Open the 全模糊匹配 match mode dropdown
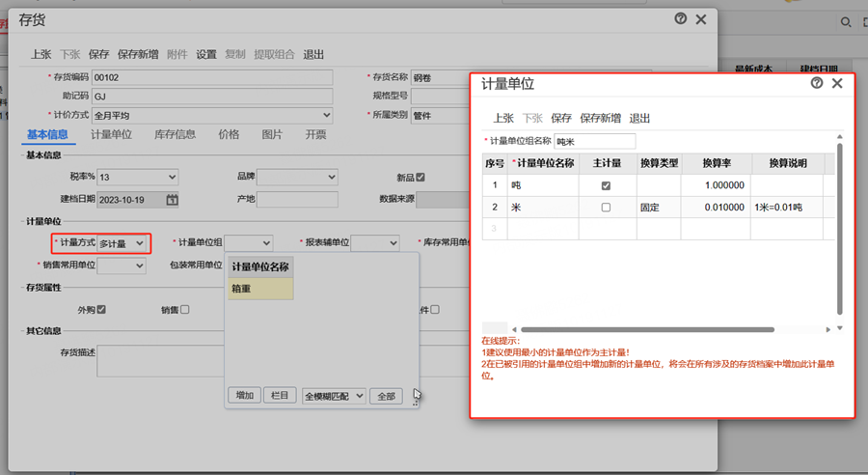868x475 pixels. pos(334,396)
